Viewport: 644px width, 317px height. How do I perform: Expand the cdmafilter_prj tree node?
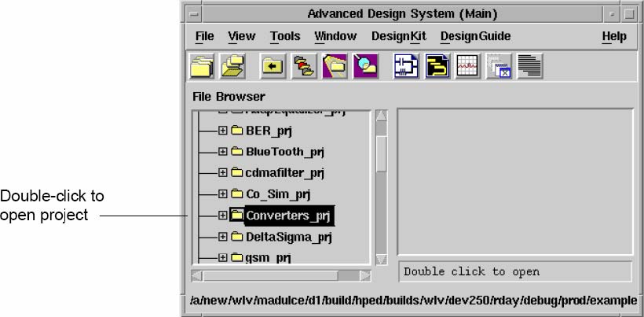[222, 172]
